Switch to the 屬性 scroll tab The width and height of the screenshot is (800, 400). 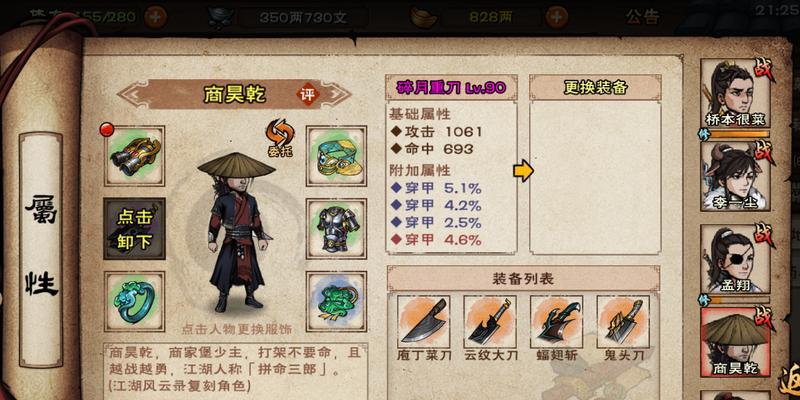coord(41,250)
